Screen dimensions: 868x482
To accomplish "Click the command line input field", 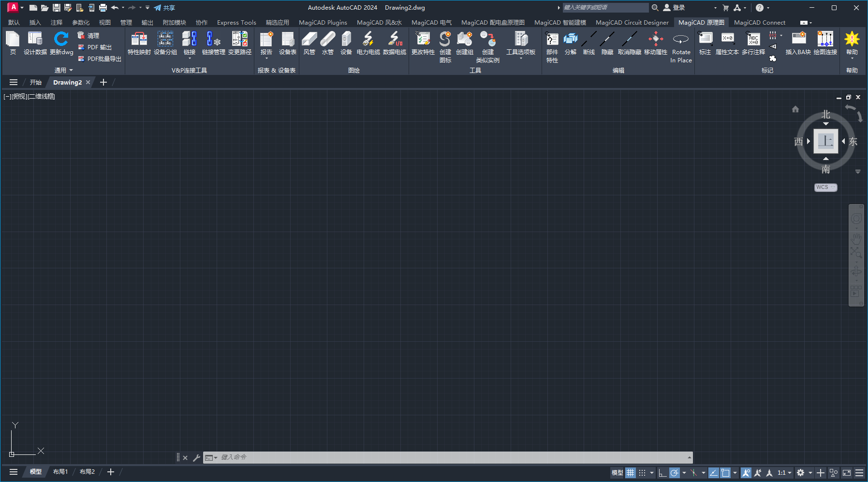I will (x=454, y=457).
